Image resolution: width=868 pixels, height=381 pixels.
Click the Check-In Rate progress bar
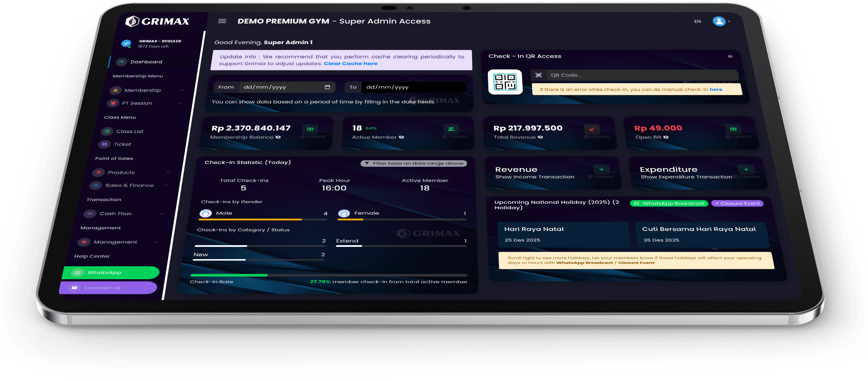(x=328, y=275)
